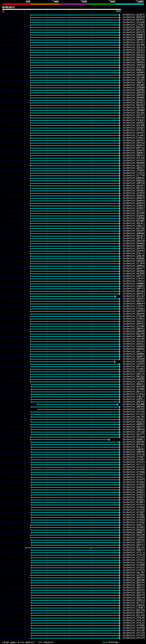Click the UniRef100_Q697X4 label
Viewport: 146px width, 644px height.
[x=134, y=578]
